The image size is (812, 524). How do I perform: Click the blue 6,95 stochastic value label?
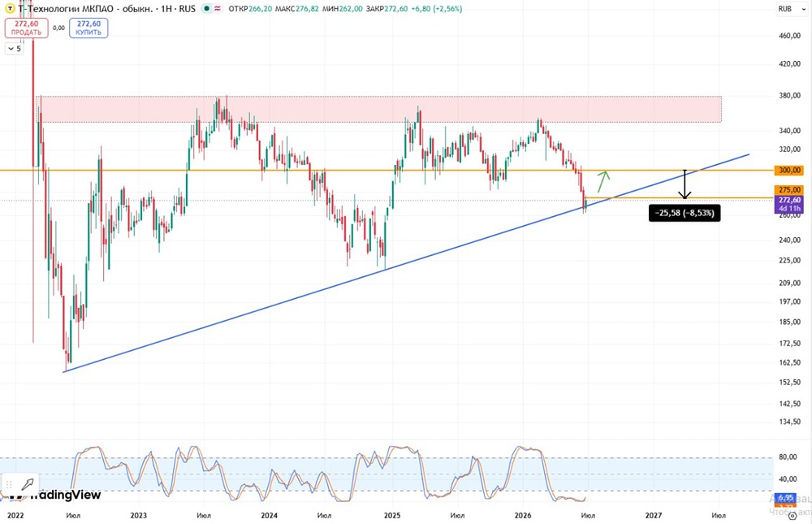coord(785,497)
